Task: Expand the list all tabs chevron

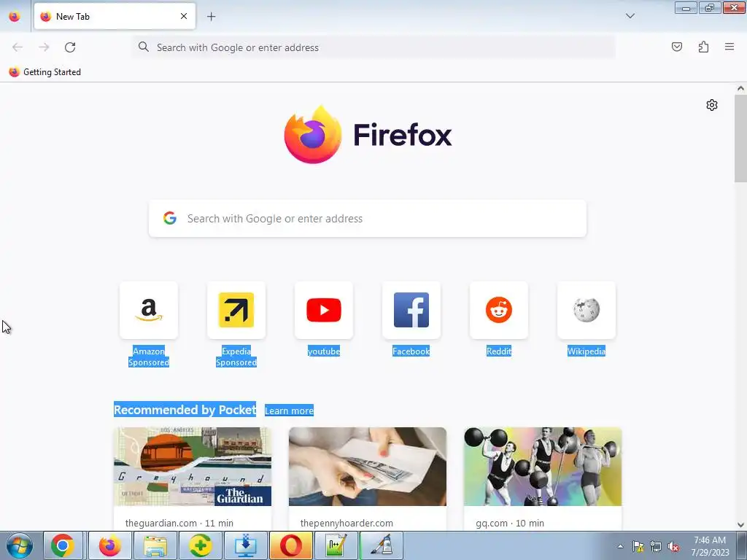Action: [630, 16]
